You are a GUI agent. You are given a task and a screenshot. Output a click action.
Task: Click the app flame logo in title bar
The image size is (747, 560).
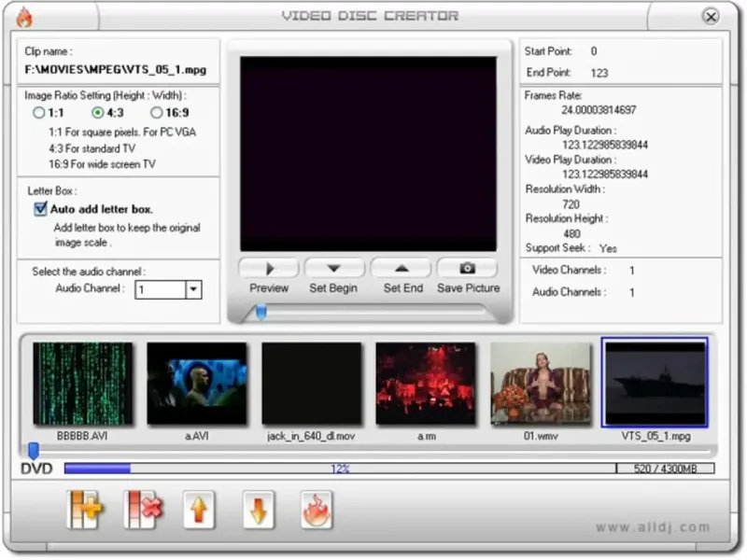23,17
